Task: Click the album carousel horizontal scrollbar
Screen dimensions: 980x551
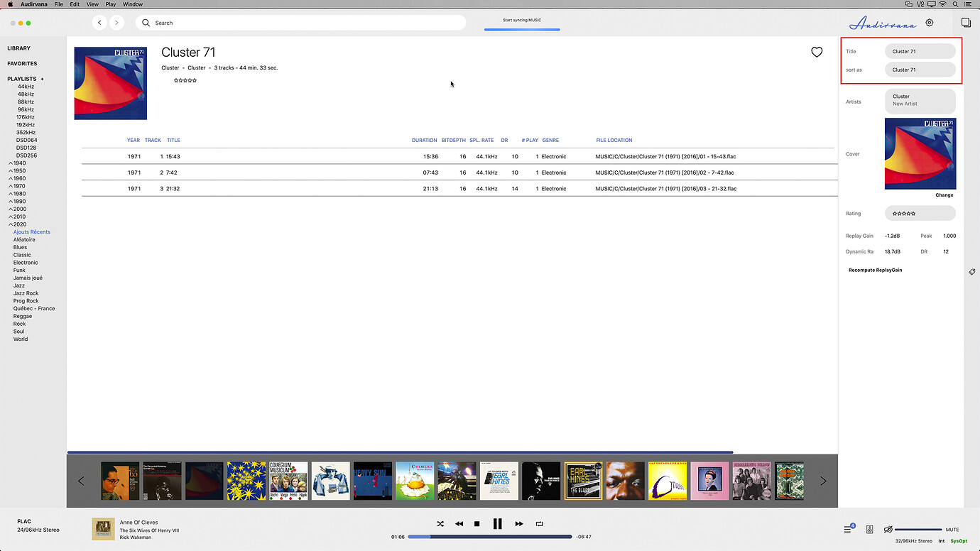Action: pos(400,452)
